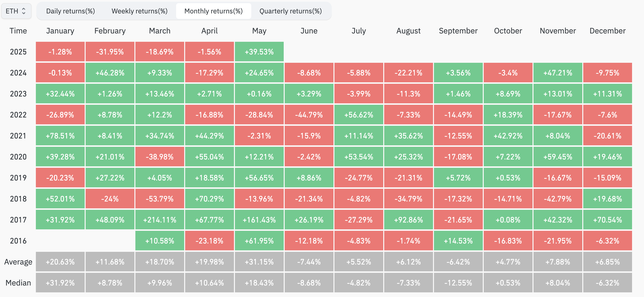Click the June 2022 -44.79% cell

309,115
